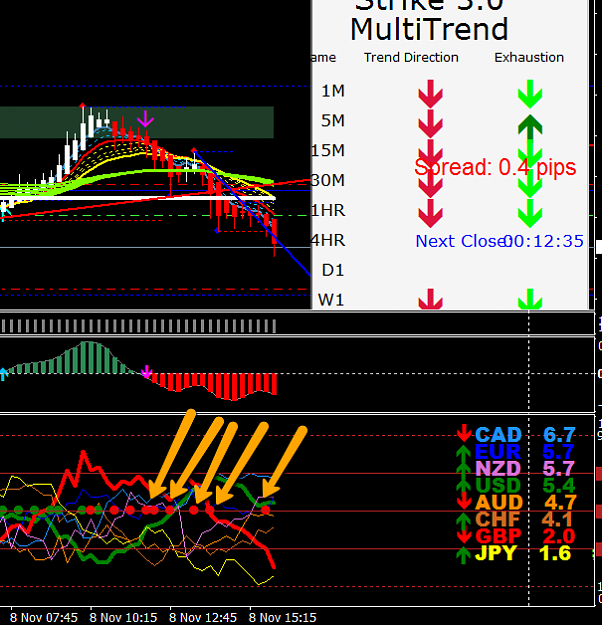Select the 5M timeframe row label
The width and height of the screenshot is (602, 625).
point(333,121)
